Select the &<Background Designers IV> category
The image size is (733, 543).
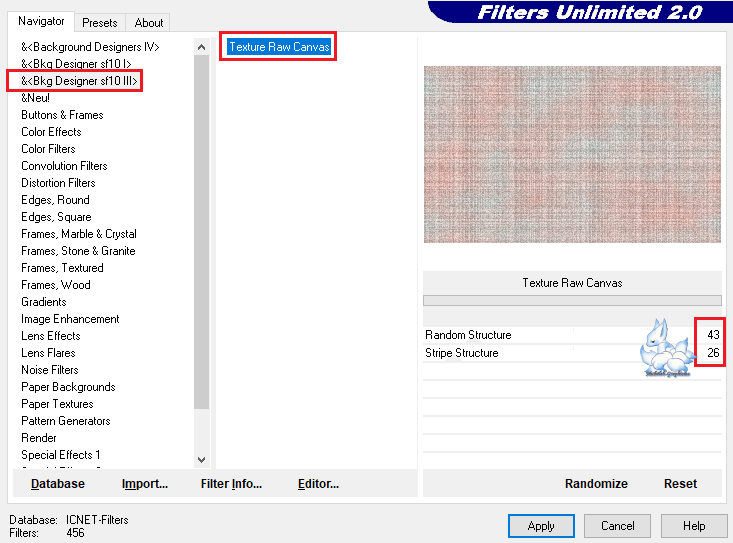coord(90,47)
